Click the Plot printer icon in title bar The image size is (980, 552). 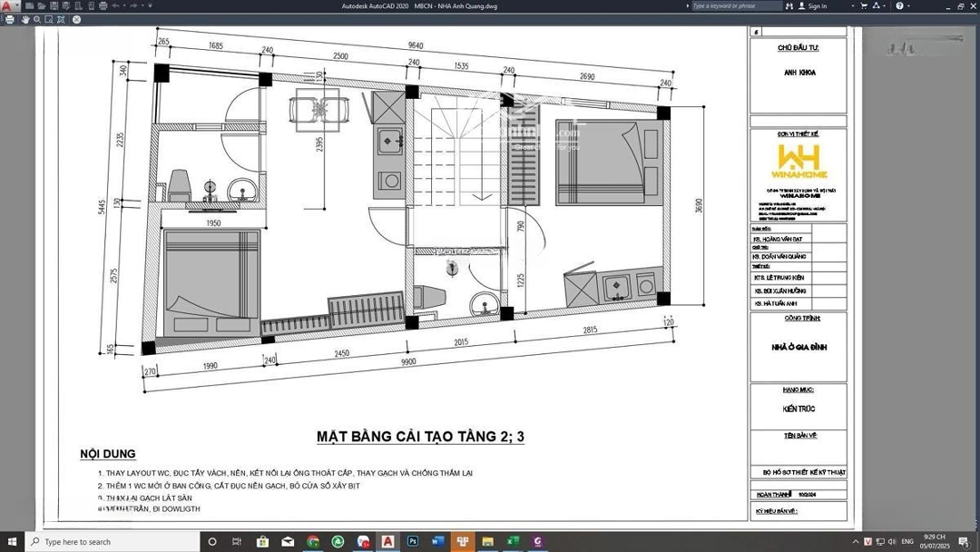tap(103, 6)
